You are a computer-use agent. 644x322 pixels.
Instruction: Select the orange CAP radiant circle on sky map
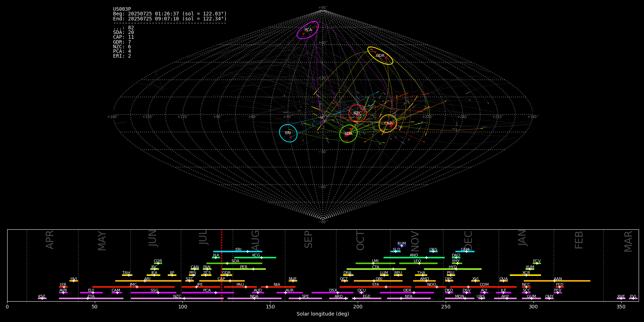click(x=388, y=123)
